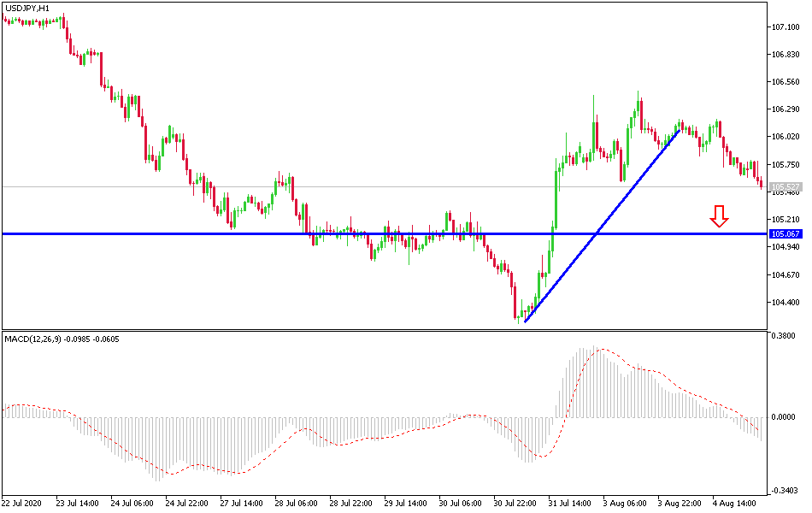Click the 22 Jul 2020 date label
This screenshot has height=513, width=812.
21,503
